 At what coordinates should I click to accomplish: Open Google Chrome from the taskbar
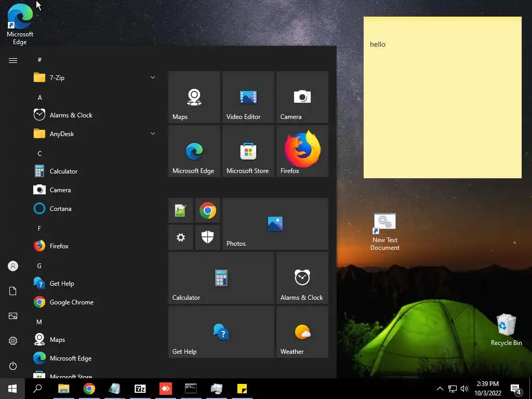coord(89,389)
